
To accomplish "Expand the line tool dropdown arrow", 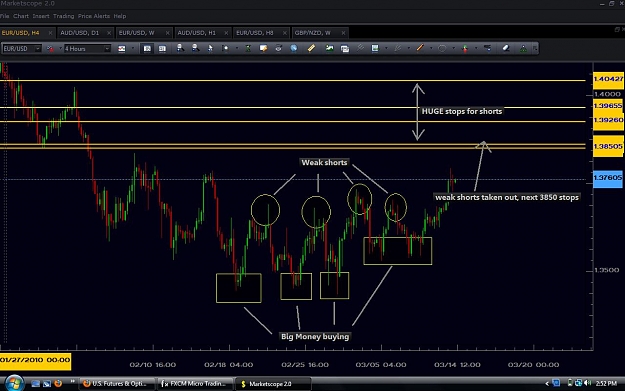I will [431, 48].
